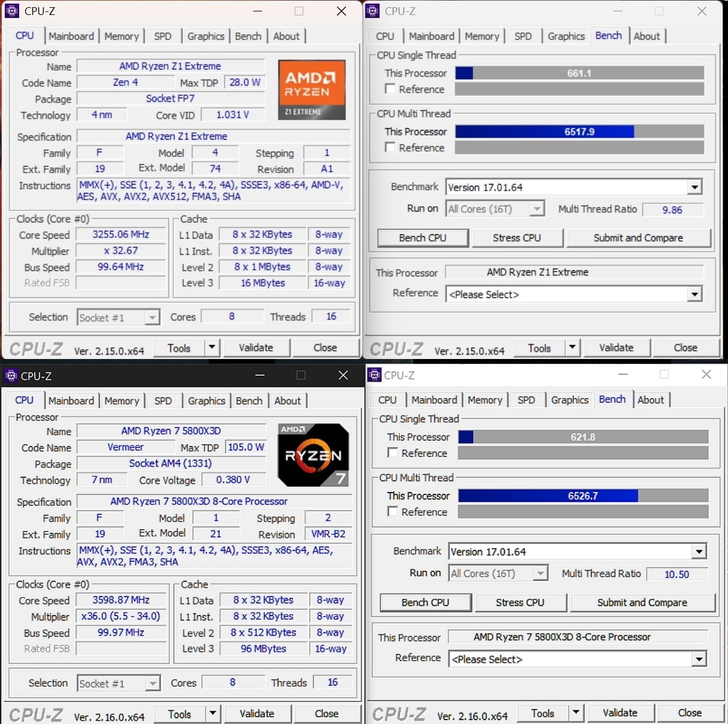
Task: Click Validate button in 5800X3D Bench window
Action: 620,713
